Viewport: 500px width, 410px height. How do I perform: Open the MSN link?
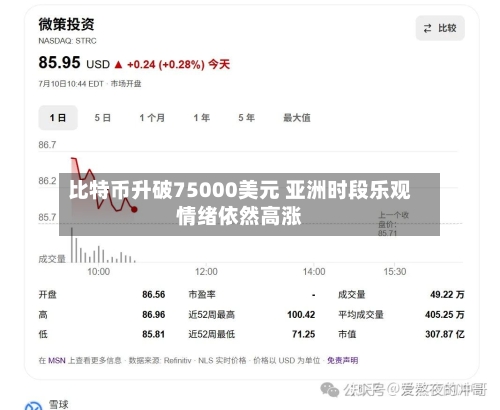[x=57, y=360]
